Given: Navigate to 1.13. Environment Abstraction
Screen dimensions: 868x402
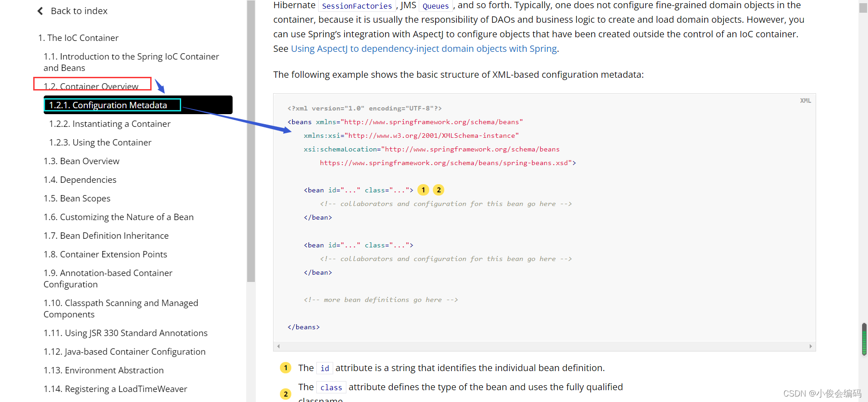Looking at the screenshot, I should (x=104, y=370).
